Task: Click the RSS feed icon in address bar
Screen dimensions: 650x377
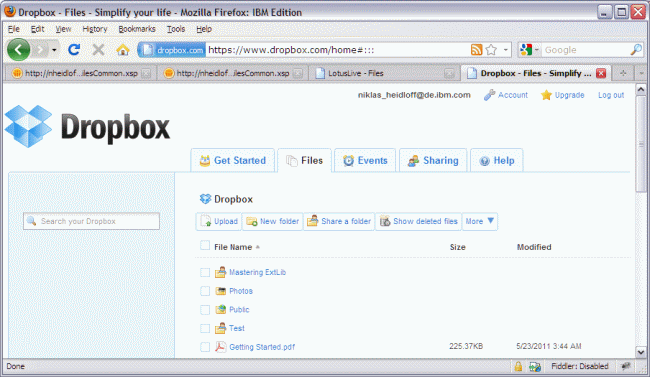Action: (476, 50)
